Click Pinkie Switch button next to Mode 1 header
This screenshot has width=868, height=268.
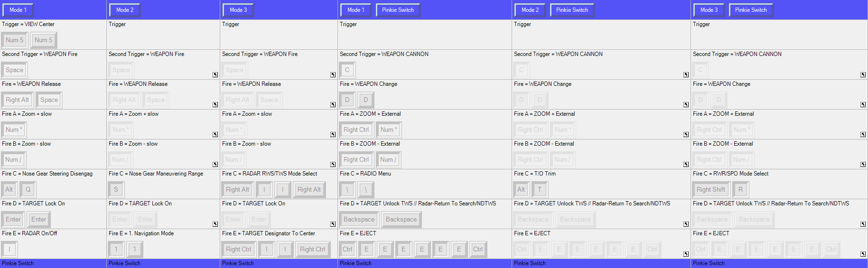click(x=398, y=10)
